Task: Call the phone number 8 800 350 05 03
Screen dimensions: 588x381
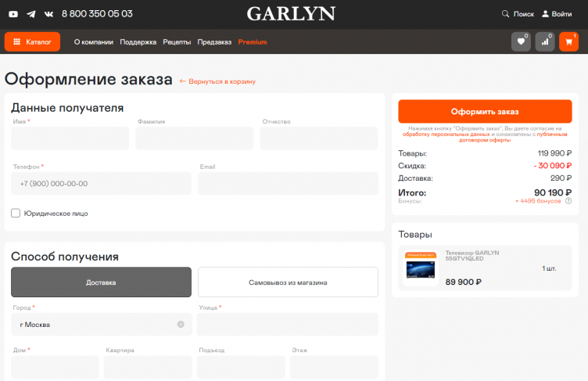Action: coord(97,14)
